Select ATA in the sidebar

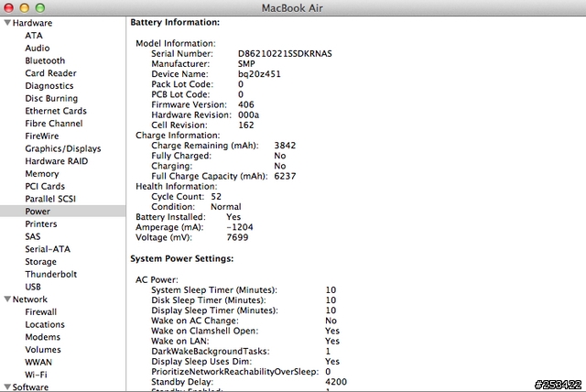click(34, 36)
